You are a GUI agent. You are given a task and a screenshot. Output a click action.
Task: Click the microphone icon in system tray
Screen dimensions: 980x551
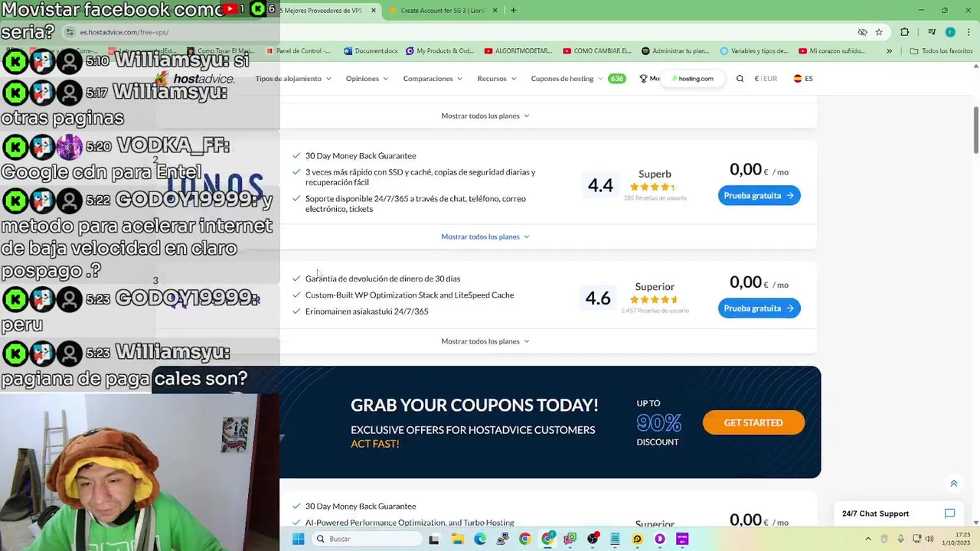[x=900, y=539]
